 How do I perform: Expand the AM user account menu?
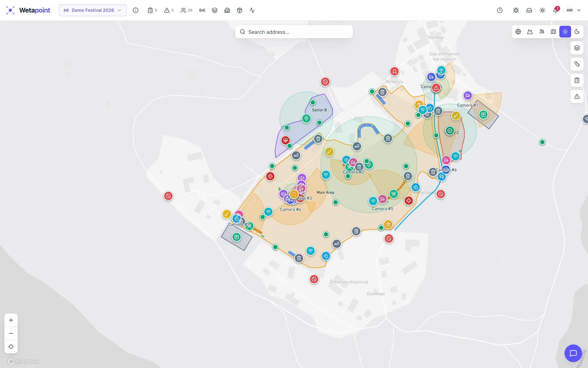pos(573,10)
